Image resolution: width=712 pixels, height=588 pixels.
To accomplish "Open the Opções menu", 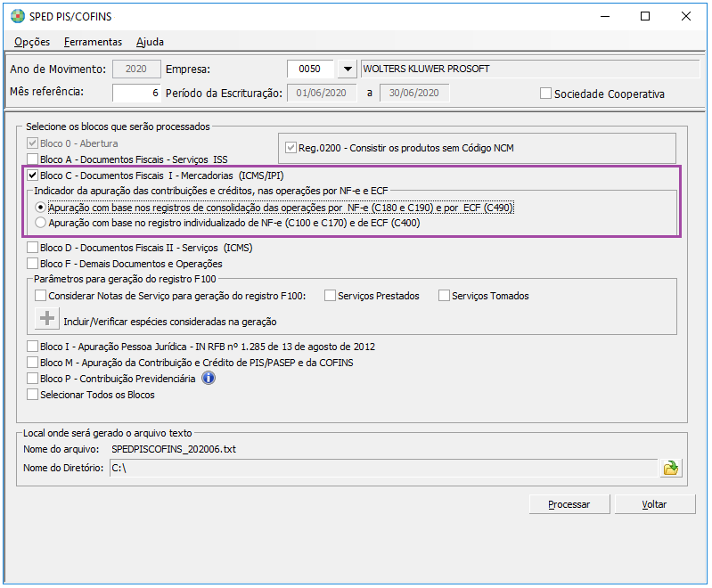I will pos(32,42).
